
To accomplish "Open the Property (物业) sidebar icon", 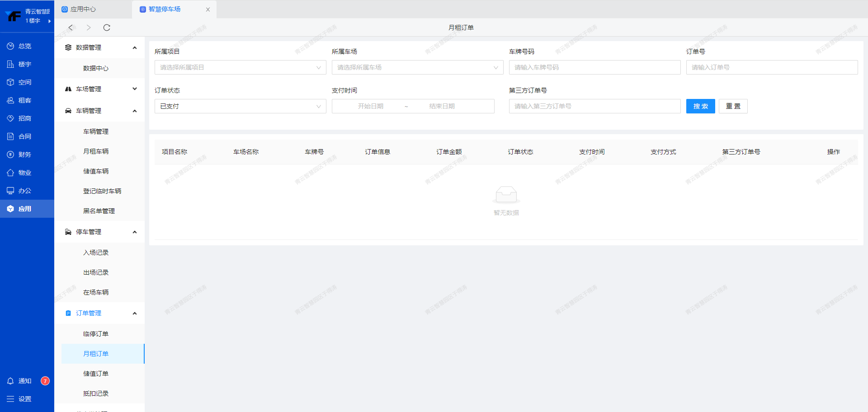I will point(10,173).
